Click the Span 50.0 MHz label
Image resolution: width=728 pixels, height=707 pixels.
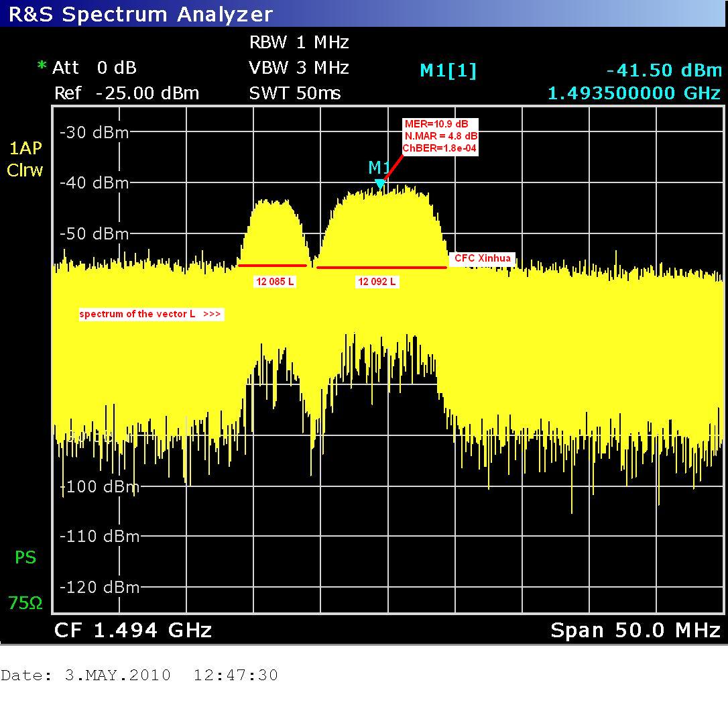635,631
